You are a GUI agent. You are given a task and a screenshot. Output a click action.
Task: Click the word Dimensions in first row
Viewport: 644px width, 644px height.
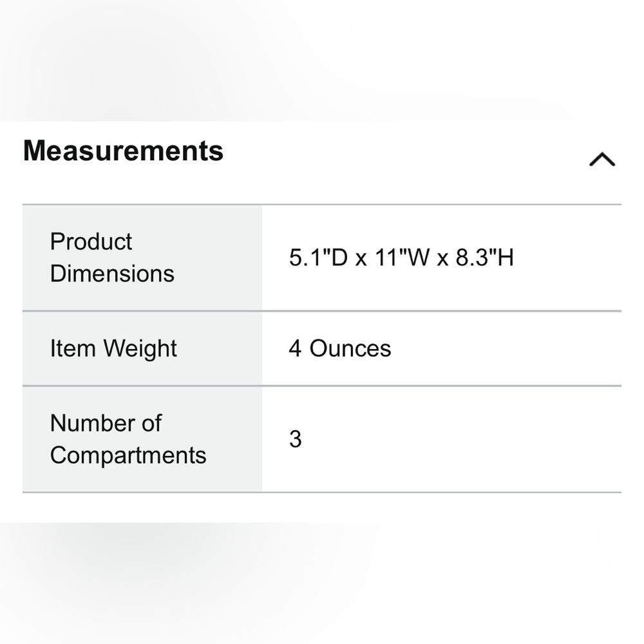pos(112,274)
